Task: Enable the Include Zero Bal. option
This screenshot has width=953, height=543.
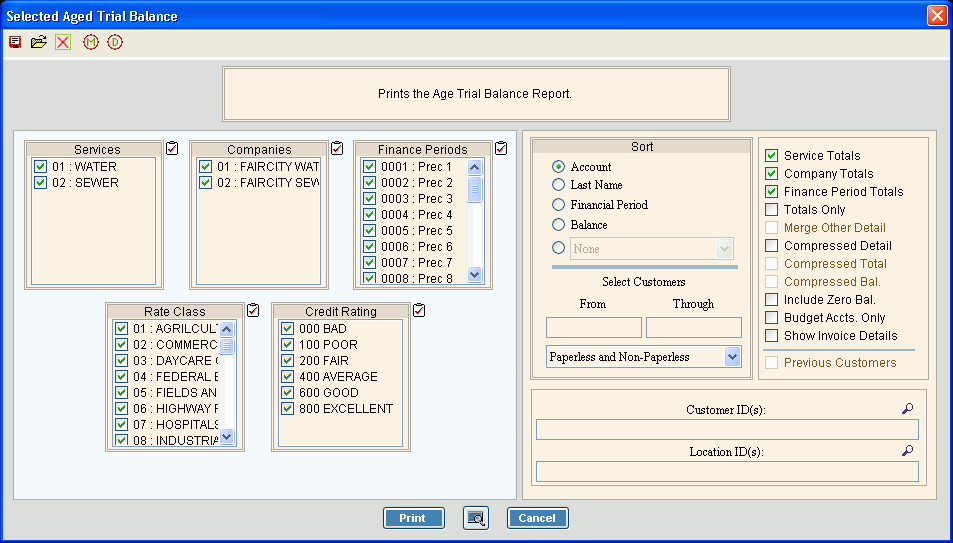Action: tap(771, 300)
